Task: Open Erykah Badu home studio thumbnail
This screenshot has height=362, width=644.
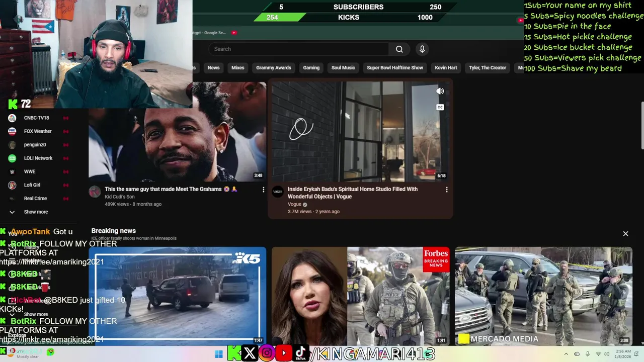Action: [x=360, y=131]
